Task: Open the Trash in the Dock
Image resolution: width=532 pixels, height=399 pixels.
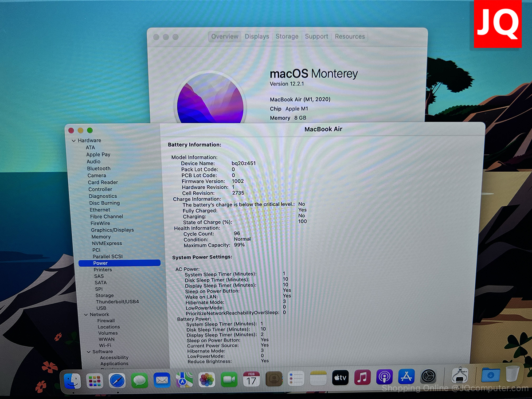Action: pyautogui.click(x=512, y=374)
